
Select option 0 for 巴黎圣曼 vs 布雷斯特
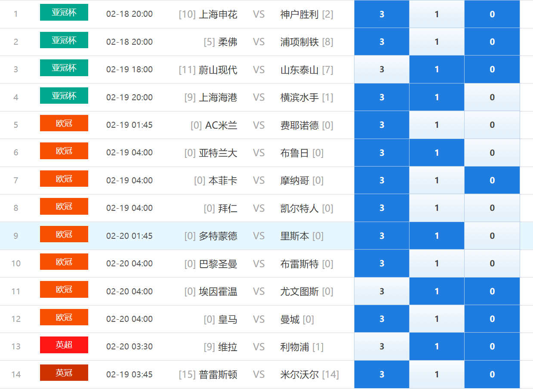tap(492, 263)
